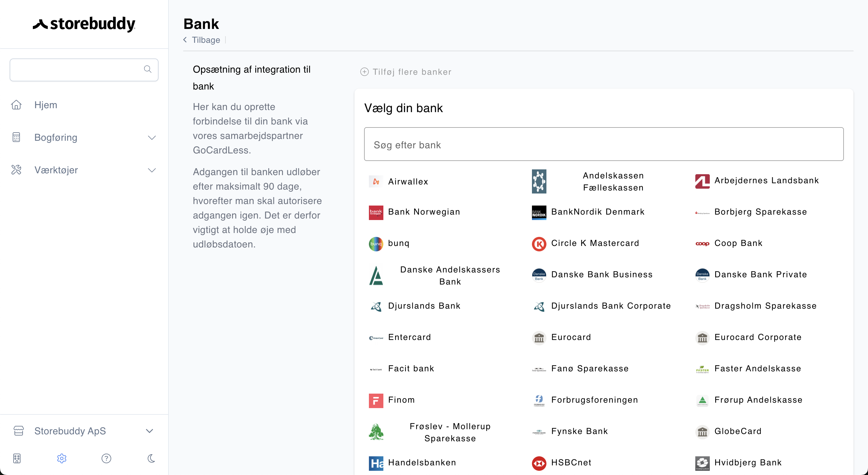Click the Circle K Mastercard logo
The height and width of the screenshot is (475, 868).
(x=539, y=244)
